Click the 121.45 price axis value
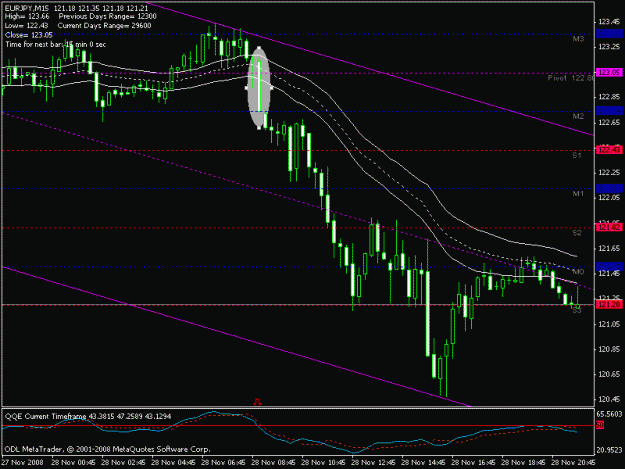This screenshot has height=469, width=625. 609,274
